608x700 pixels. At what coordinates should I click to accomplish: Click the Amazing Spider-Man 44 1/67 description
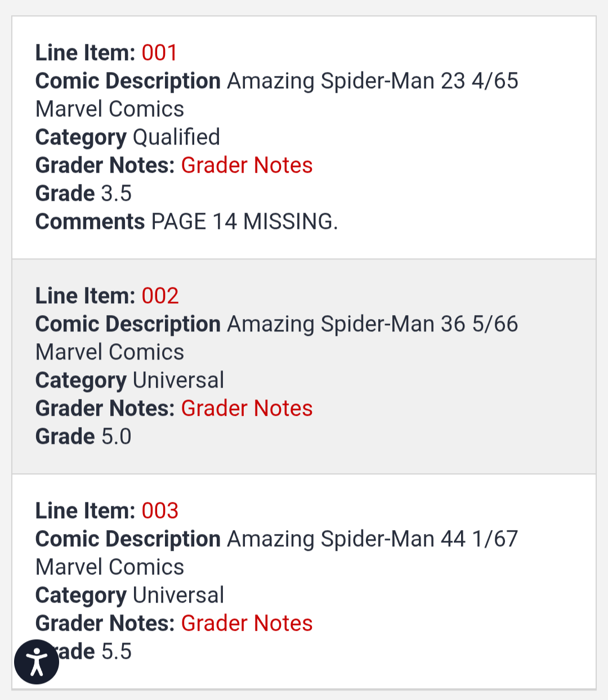372,539
